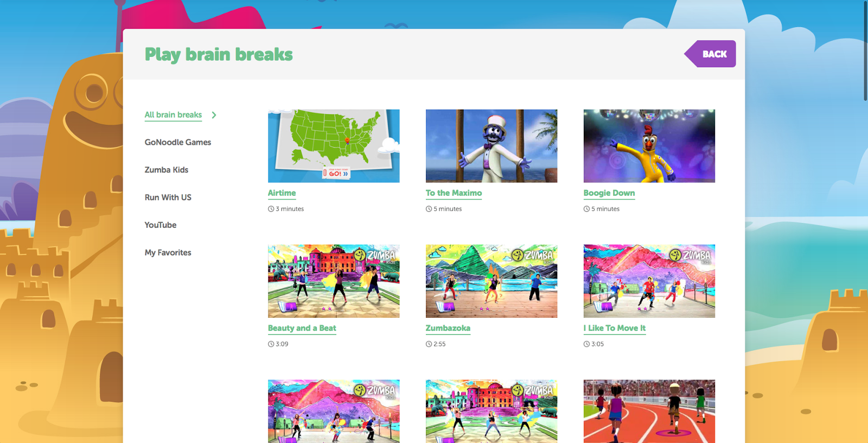Click the clock icon under To the Maximo
The image size is (868, 443).
tap(429, 209)
